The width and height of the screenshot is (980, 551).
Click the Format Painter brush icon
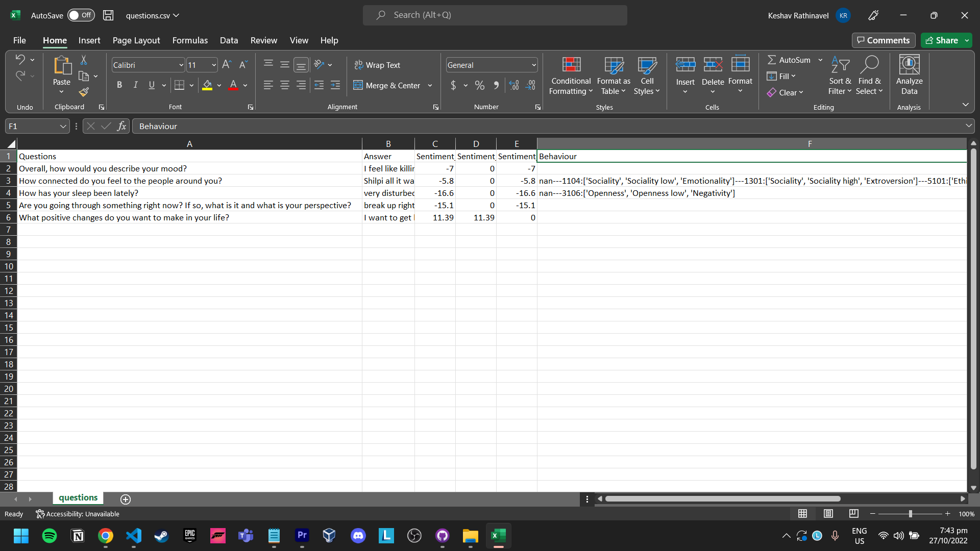point(84,92)
